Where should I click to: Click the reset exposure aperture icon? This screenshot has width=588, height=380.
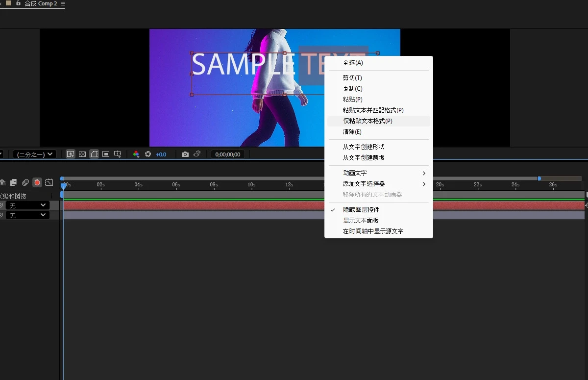pyautogui.click(x=148, y=154)
